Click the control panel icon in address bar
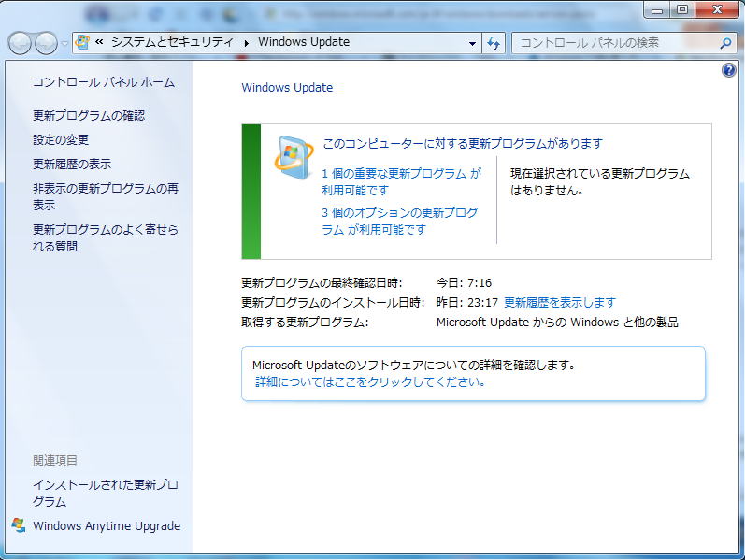This screenshot has width=745, height=560. pyautogui.click(x=82, y=42)
